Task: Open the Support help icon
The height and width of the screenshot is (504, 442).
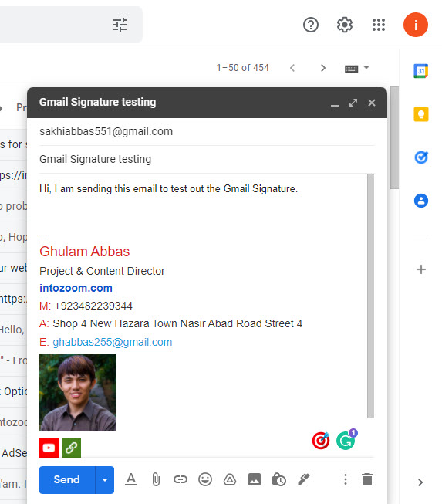Action: pyautogui.click(x=311, y=25)
